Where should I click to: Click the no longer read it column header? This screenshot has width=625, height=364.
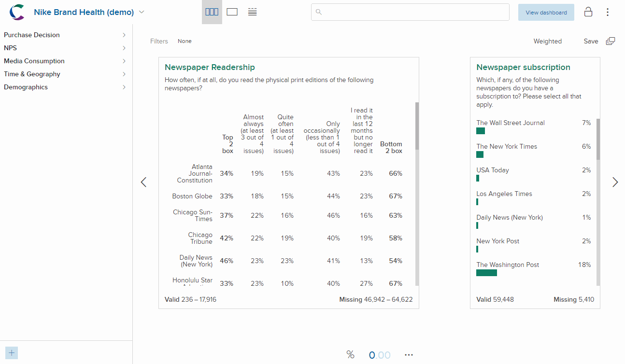pyautogui.click(x=362, y=130)
